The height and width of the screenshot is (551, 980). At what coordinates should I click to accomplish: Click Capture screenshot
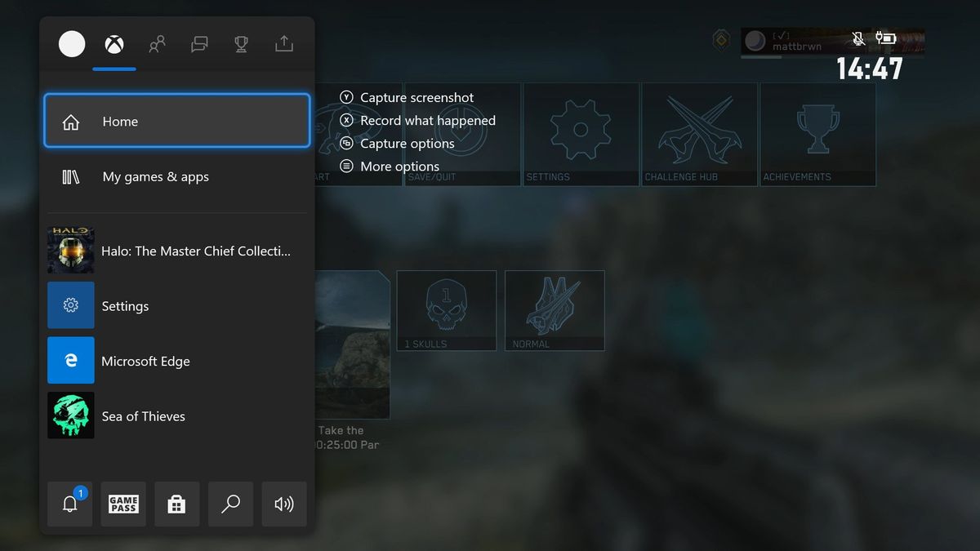(416, 97)
